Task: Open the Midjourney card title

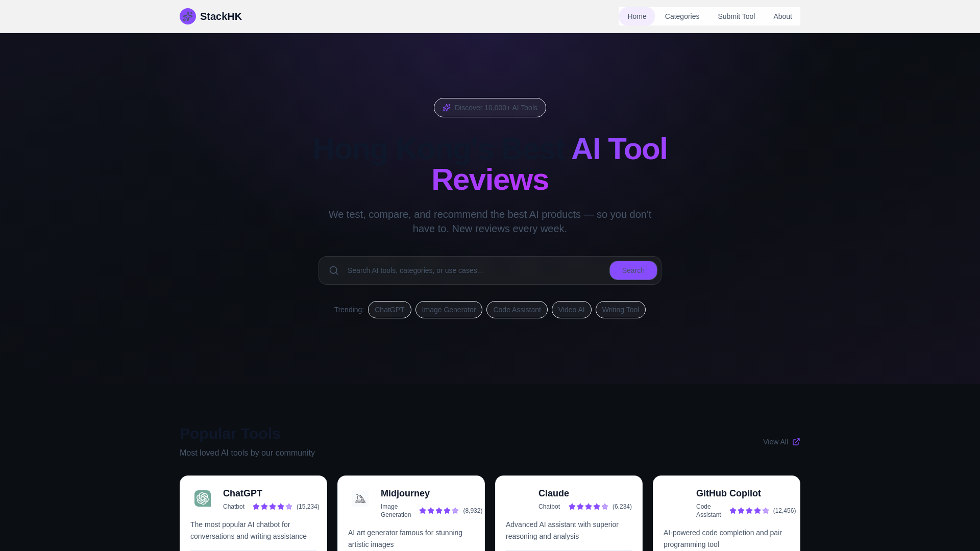Action: pos(405,493)
